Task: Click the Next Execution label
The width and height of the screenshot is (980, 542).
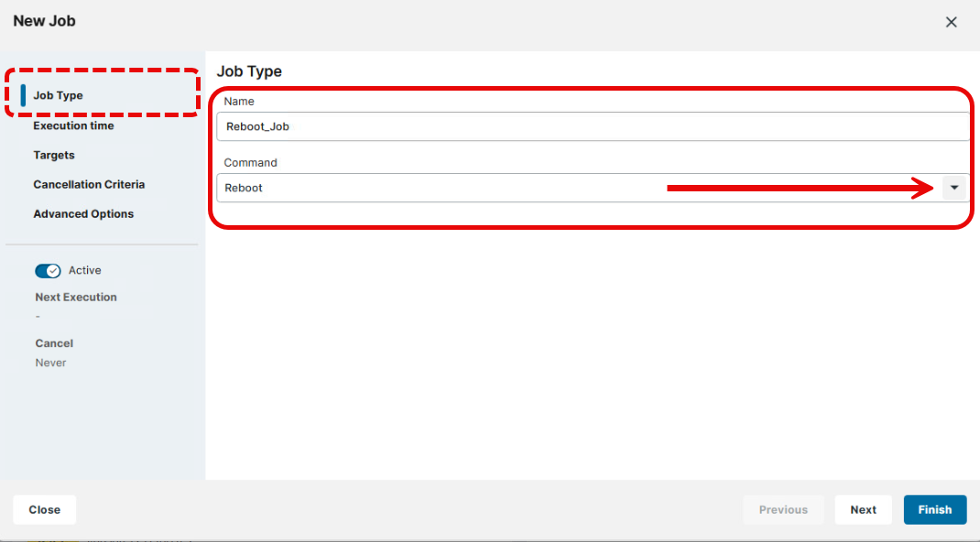Action: click(75, 297)
